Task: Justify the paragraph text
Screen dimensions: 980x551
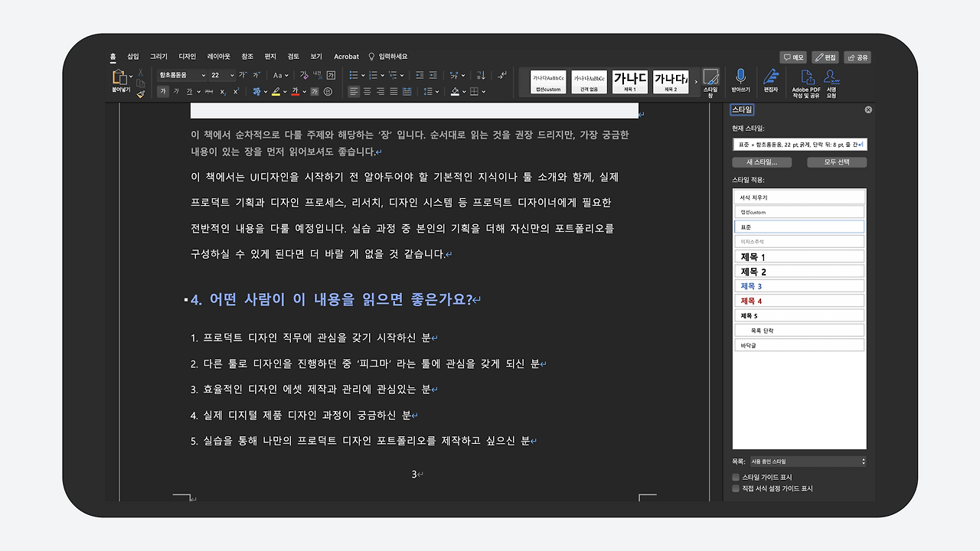Action: tap(394, 92)
